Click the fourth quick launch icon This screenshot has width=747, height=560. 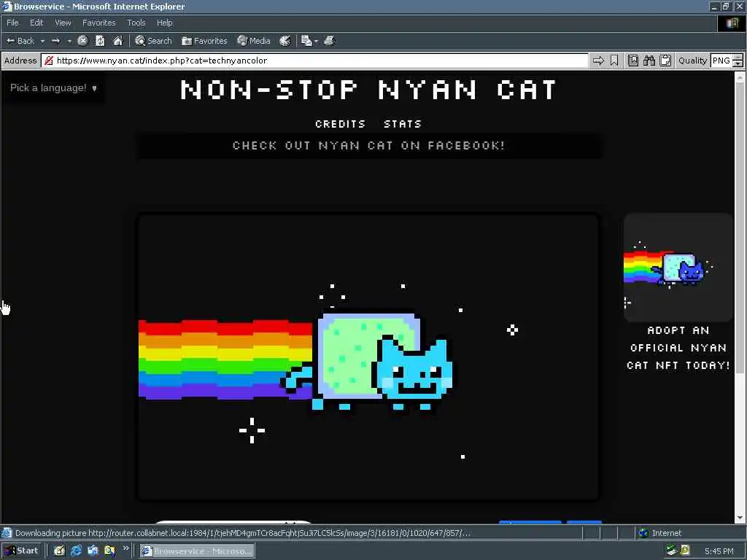(109, 551)
